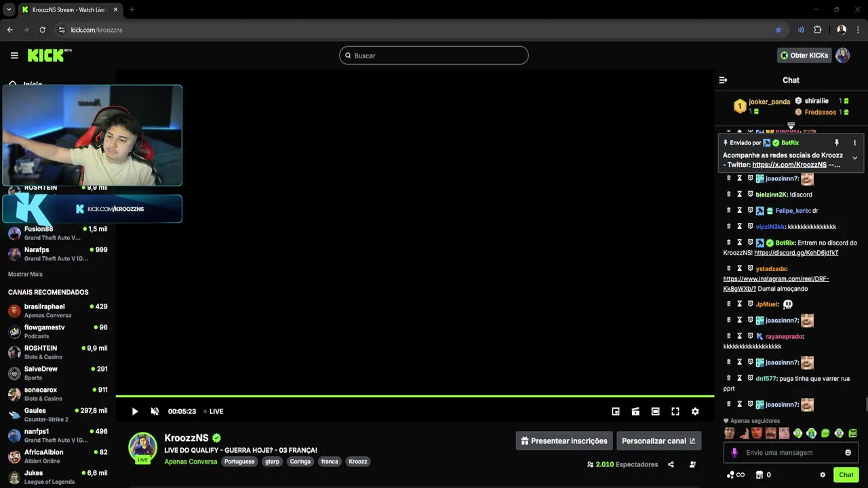Share the stream with the share icon
The height and width of the screenshot is (488, 868).
(x=671, y=464)
